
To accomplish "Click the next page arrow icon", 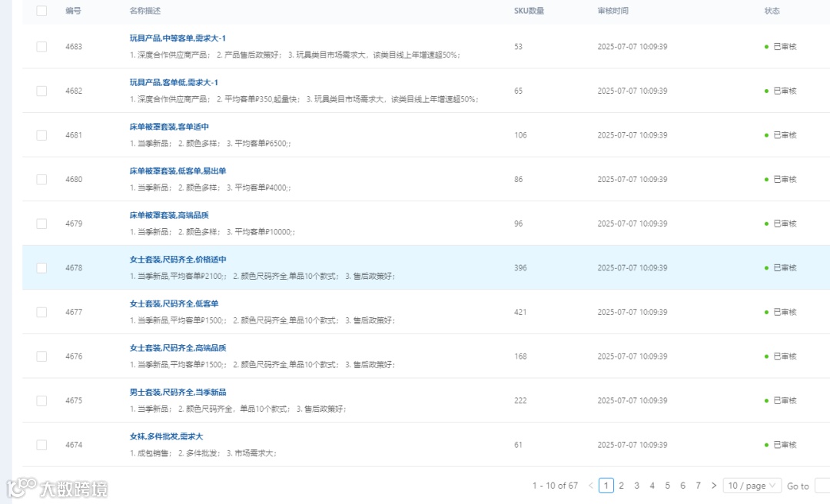I will click(713, 486).
